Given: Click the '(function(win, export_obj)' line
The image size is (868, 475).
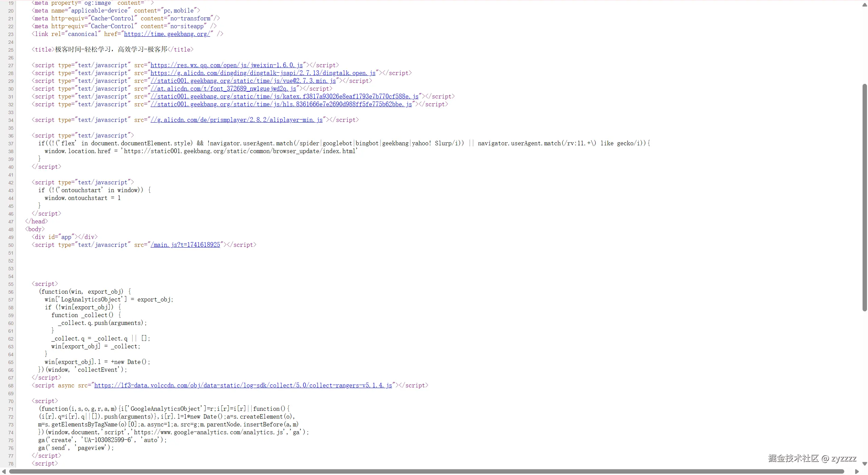Looking at the screenshot, I should coord(85,292).
